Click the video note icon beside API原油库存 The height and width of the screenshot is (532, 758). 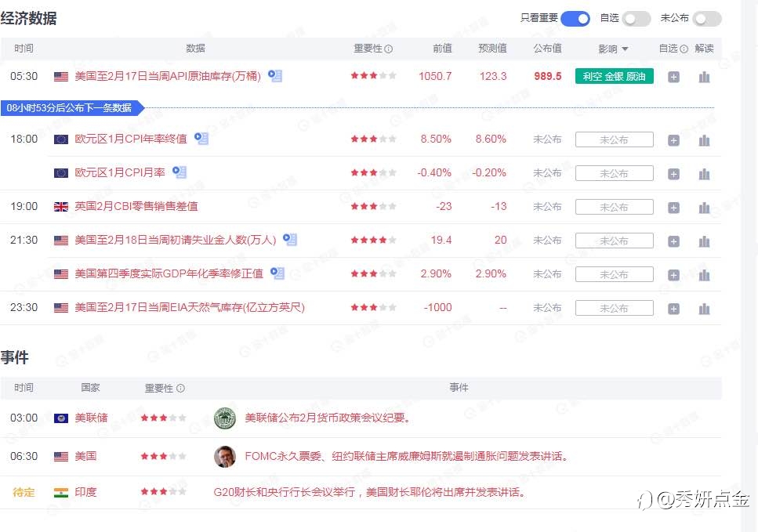[x=275, y=76]
